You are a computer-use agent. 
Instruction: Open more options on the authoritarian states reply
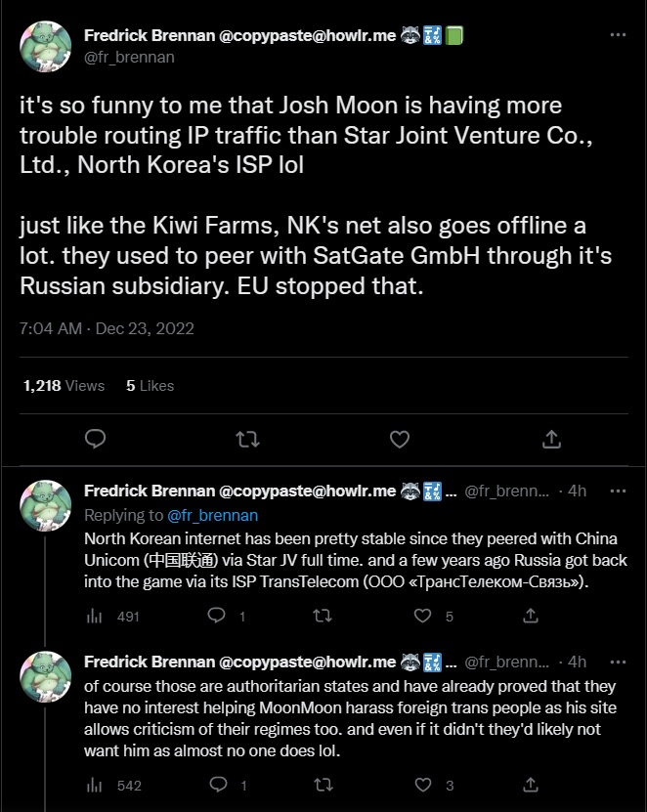tap(618, 662)
